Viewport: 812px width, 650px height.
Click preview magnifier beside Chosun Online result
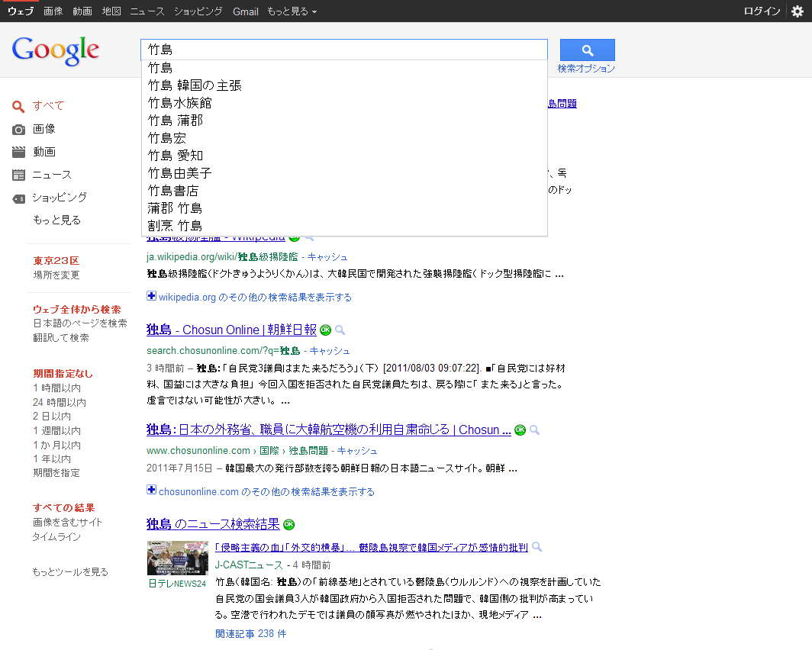click(x=340, y=330)
